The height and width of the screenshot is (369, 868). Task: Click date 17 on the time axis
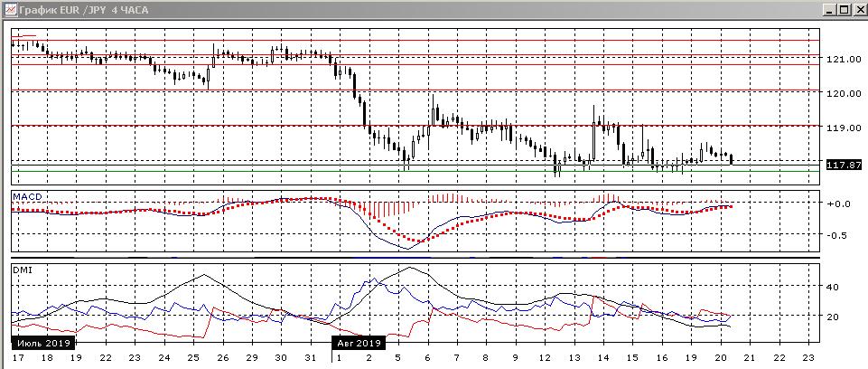(x=18, y=358)
